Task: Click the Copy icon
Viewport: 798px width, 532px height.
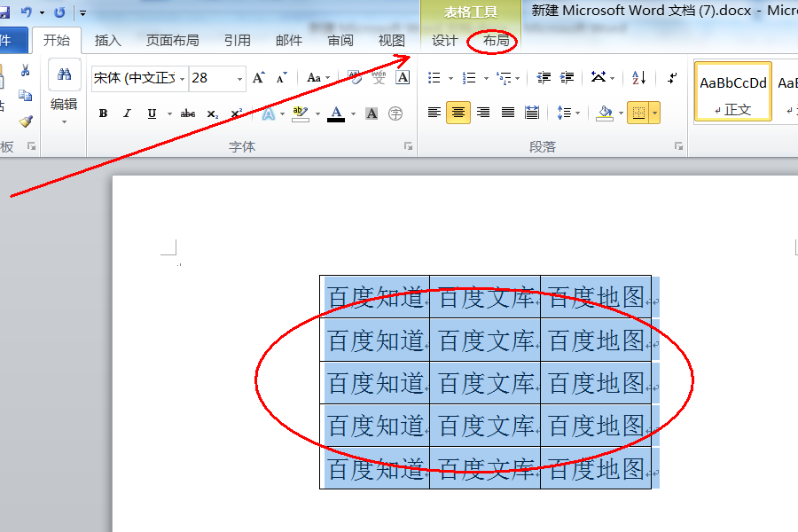Action: [x=25, y=95]
